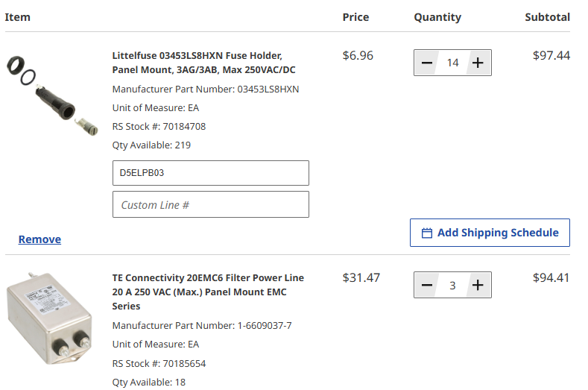The width and height of the screenshot is (588, 390).
Task: Click the Custom Line # input box
Action: [x=210, y=204]
